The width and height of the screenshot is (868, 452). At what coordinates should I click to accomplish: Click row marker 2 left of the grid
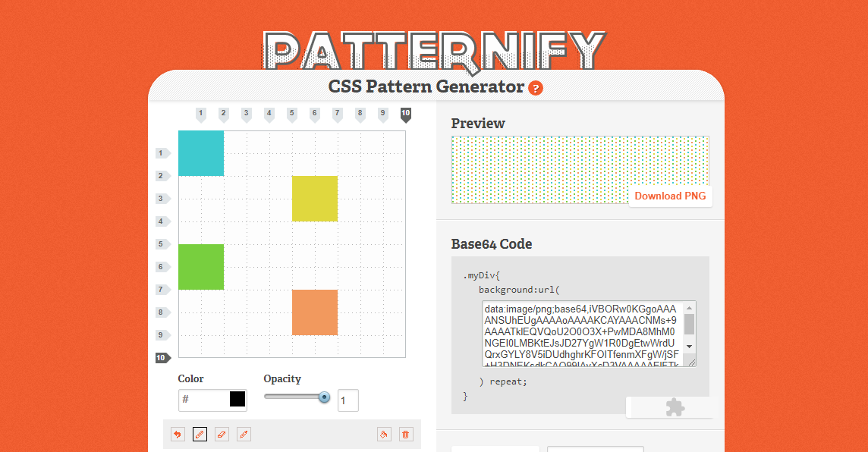[x=162, y=176]
